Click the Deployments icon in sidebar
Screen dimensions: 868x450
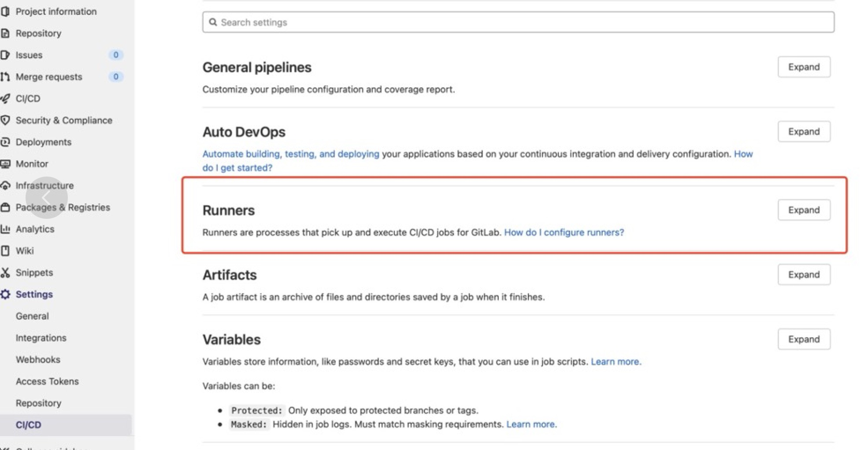tap(5, 142)
